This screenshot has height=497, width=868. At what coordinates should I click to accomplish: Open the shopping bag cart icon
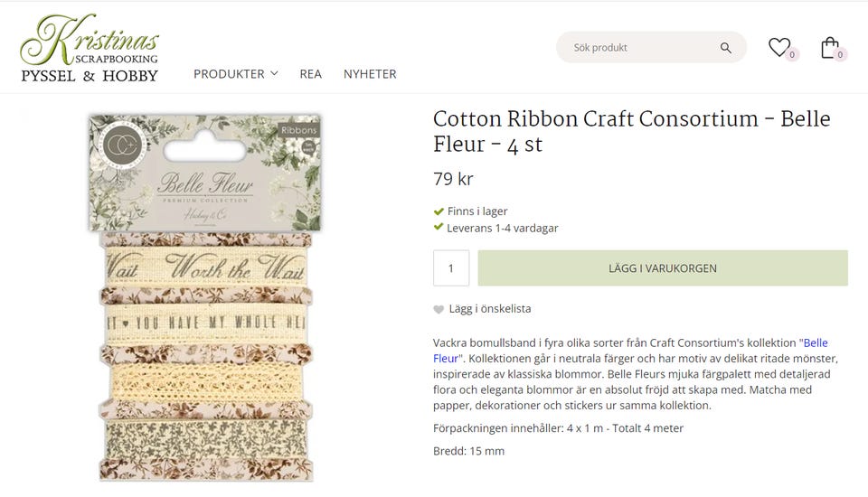tap(829, 47)
